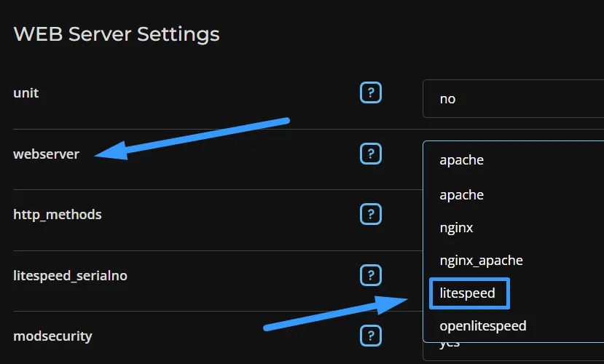Click the WEB Server Settings heading
This screenshot has height=364, width=604.
(117, 34)
